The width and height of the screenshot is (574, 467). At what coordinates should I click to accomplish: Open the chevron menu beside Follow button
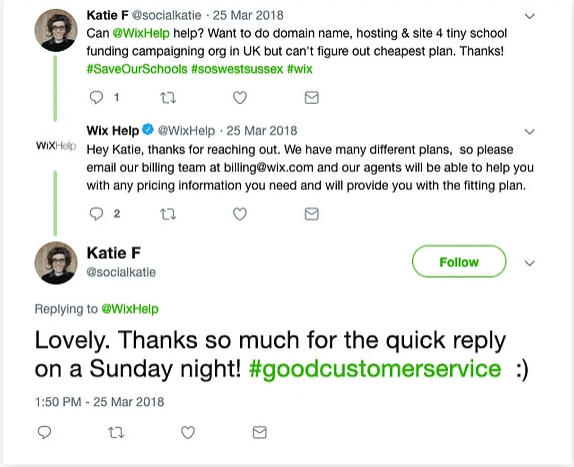click(530, 263)
